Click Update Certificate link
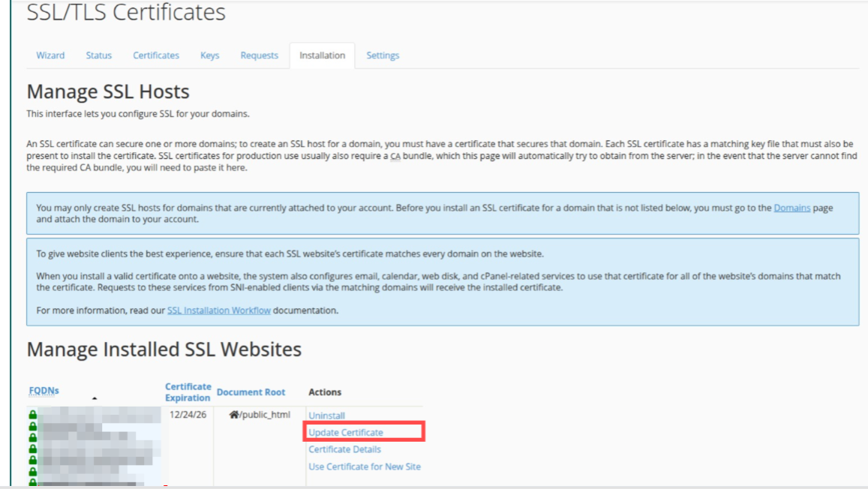The width and height of the screenshot is (868, 489). pos(345,433)
